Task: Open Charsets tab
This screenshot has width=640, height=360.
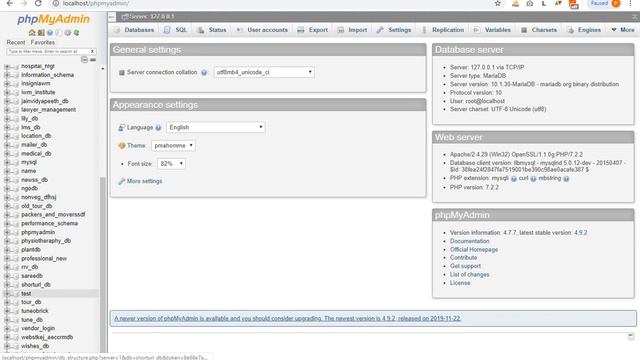Action: click(539, 30)
